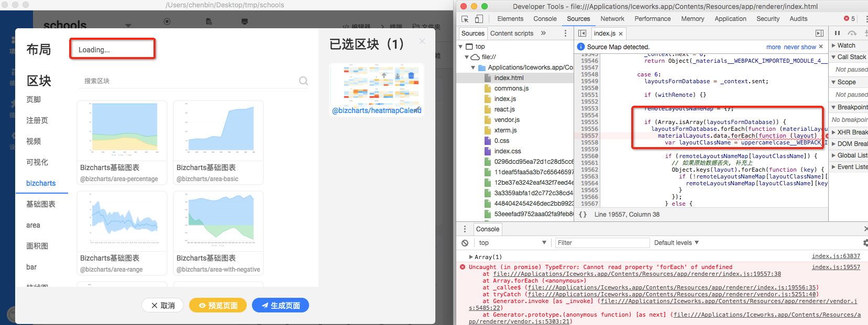Viewport: 868px width, 325px height.
Task: Open console drawer three-dot menu
Action: point(465,229)
